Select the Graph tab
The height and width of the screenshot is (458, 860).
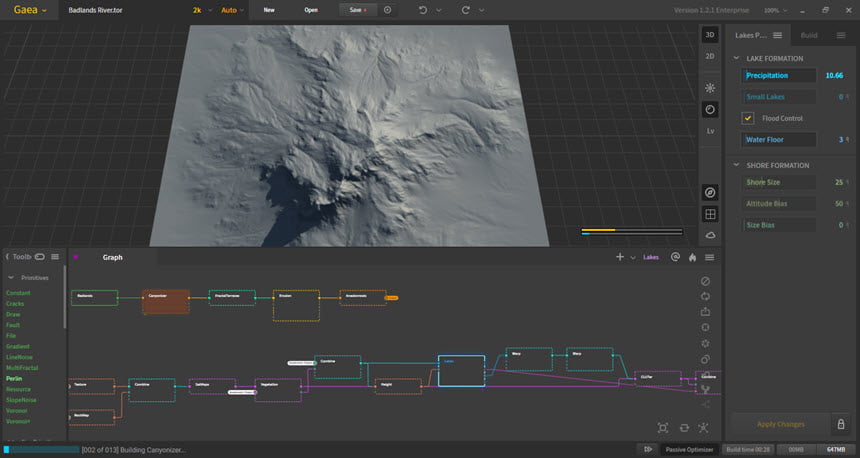[112, 257]
